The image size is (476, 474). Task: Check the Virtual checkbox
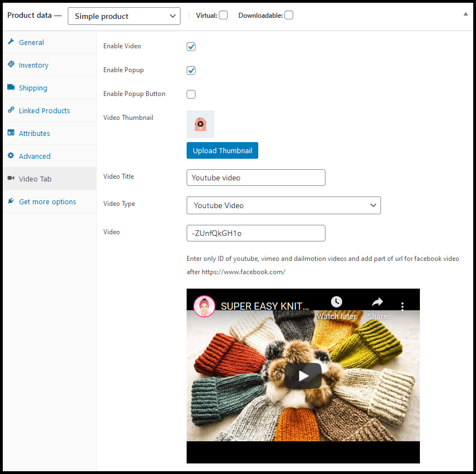[223, 15]
